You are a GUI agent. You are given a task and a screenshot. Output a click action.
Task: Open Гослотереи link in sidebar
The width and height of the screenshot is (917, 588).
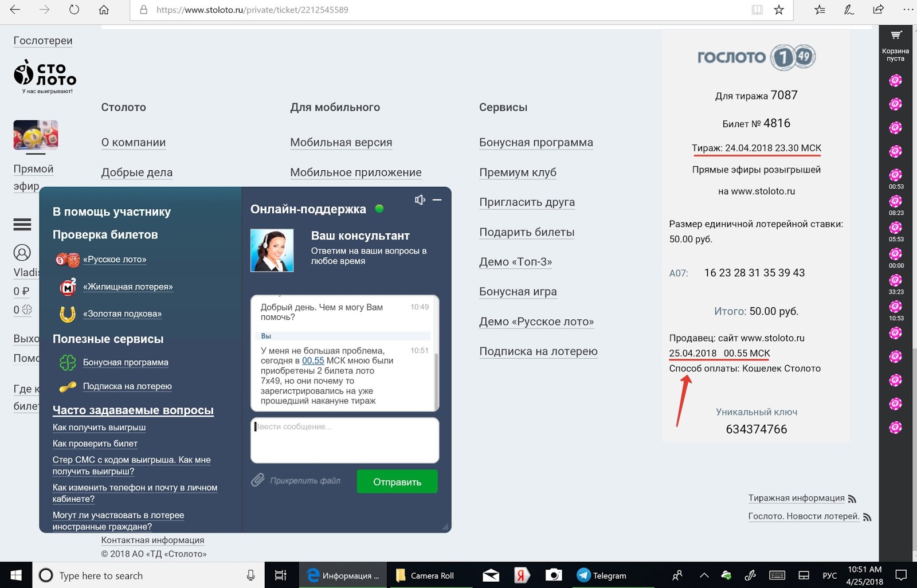[43, 40]
